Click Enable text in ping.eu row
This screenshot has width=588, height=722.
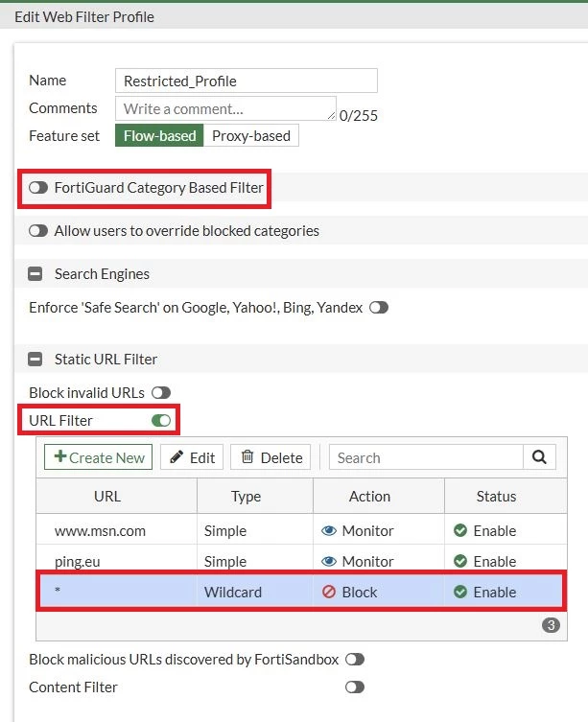pos(494,562)
